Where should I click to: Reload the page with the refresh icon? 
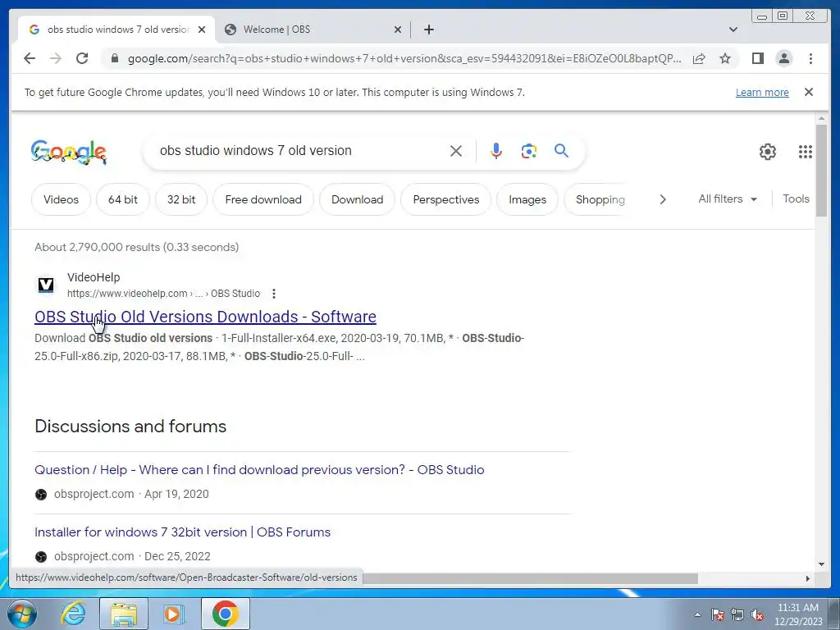pyautogui.click(x=82, y=58)
